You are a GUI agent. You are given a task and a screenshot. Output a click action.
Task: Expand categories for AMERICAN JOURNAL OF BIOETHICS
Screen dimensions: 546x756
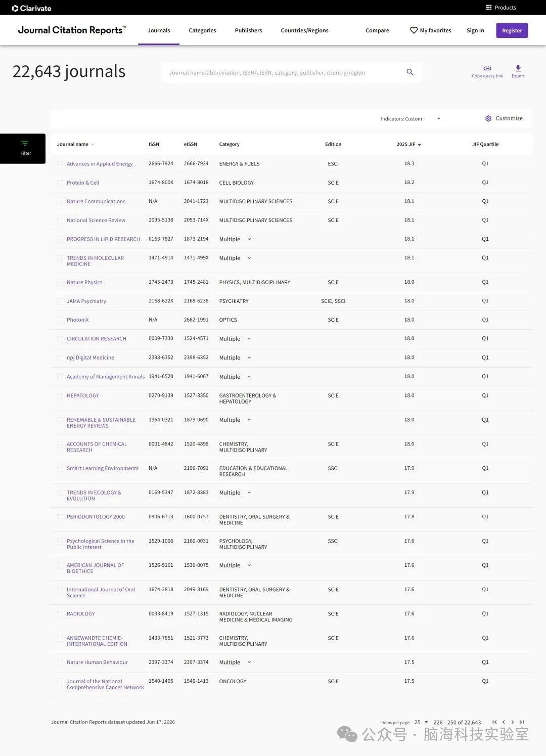[x=249, y=565]
